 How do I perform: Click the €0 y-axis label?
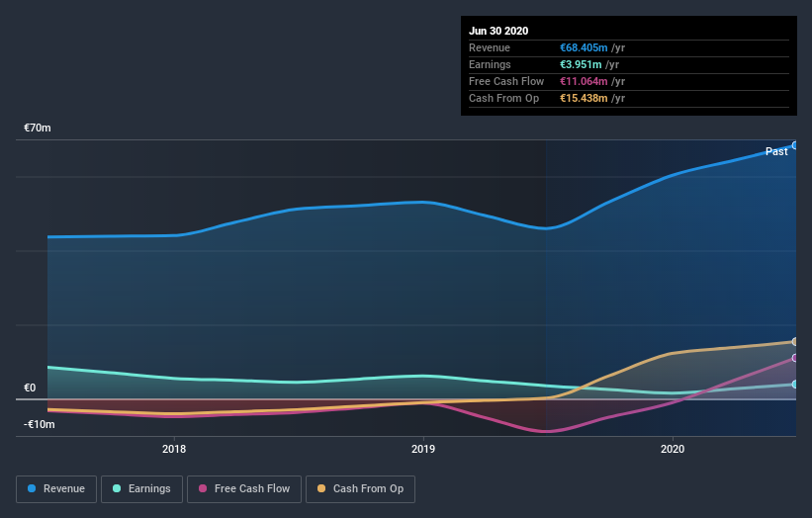pos(30,388)
